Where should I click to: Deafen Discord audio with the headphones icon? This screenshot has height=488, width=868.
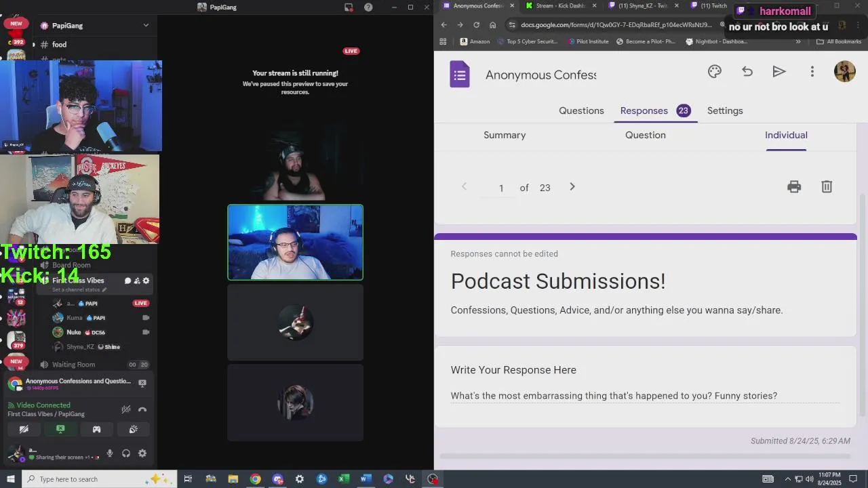(126, 453)
